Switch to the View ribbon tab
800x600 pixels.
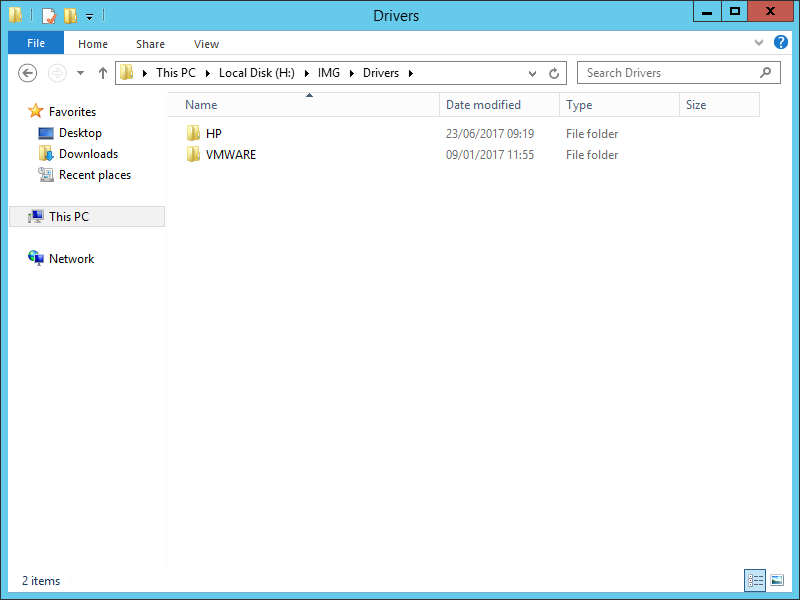coord(206,44)
